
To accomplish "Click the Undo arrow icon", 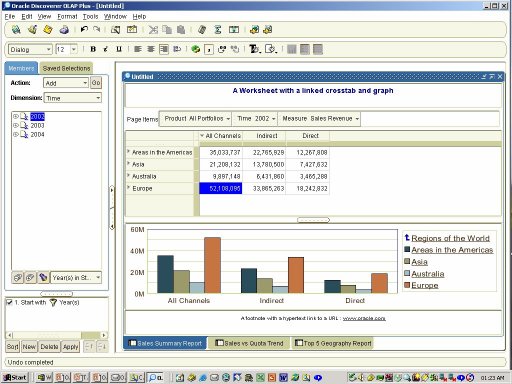I will click(84, 29).
